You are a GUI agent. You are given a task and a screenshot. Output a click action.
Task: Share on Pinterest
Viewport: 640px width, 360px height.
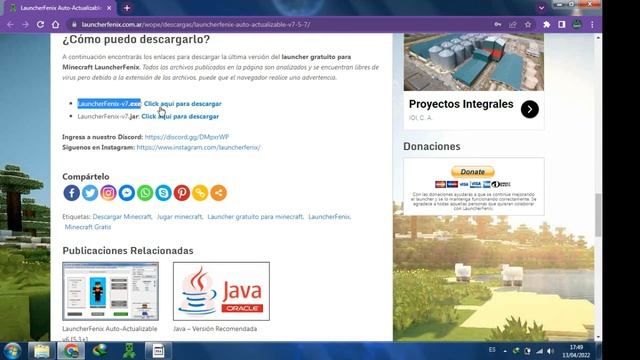point(182,193)
